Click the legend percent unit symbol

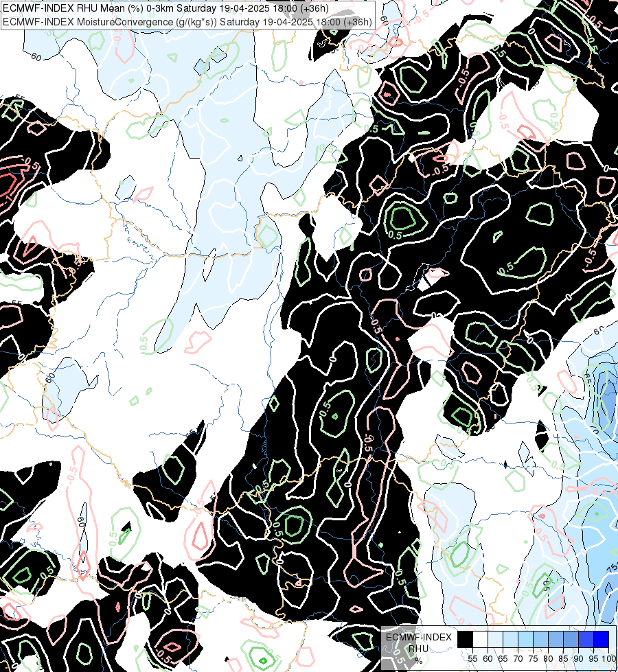tap(419, 661)
